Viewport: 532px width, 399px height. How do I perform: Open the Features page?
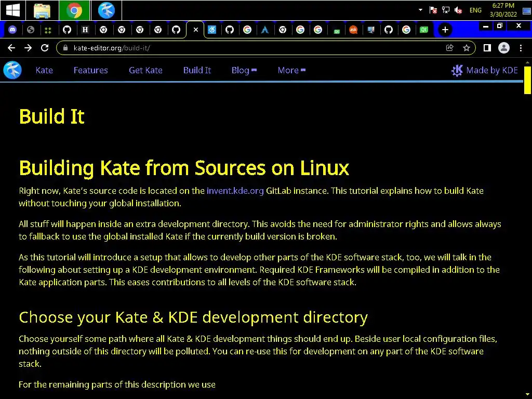click(x=90, y=70)
